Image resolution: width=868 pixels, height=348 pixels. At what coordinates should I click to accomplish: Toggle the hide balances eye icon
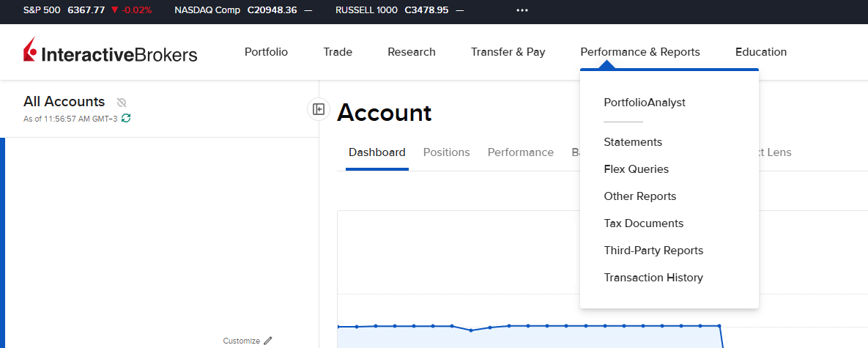point(122,103)
